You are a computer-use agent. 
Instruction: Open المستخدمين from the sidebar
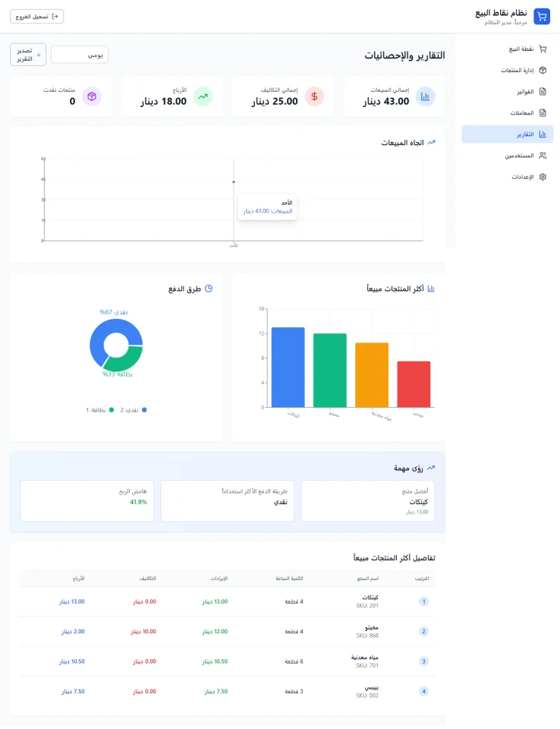click(507, 156)
